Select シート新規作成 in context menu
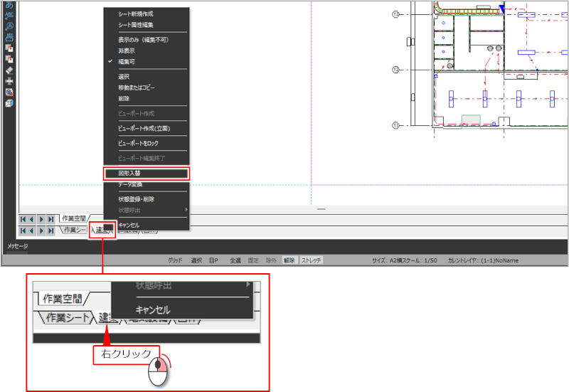Viewport: 569px width, 392px height. [135, 14]
